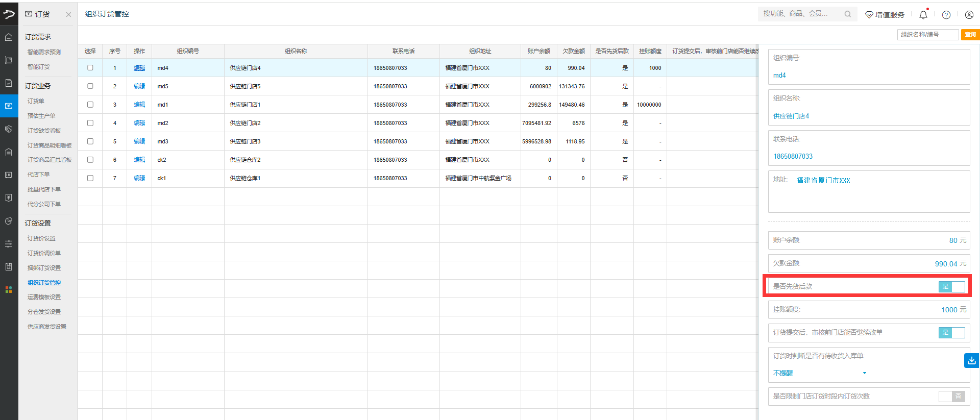The height and width of the screenshot is (420, 980).
Task: Click the orange 查询 button
Action: tap(970, 35)
